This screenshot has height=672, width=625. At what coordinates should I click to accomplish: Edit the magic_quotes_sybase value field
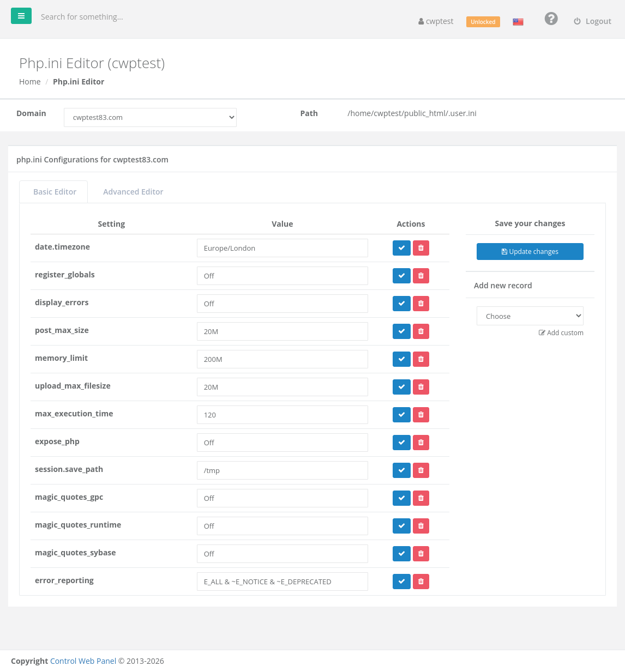283,554
